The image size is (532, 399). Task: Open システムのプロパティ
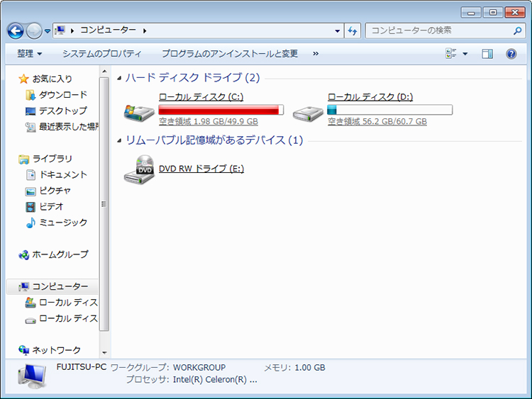click(101, 54)
